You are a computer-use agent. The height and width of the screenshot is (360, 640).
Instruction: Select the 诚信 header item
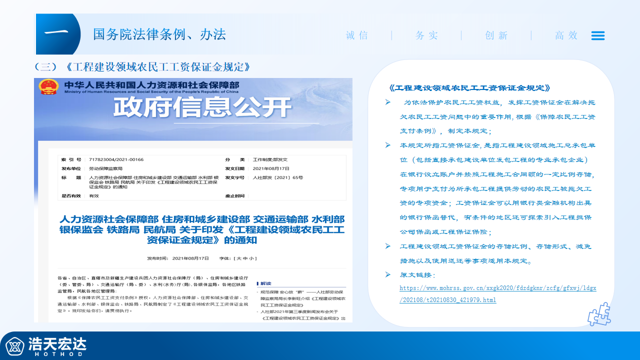(357, 36)
